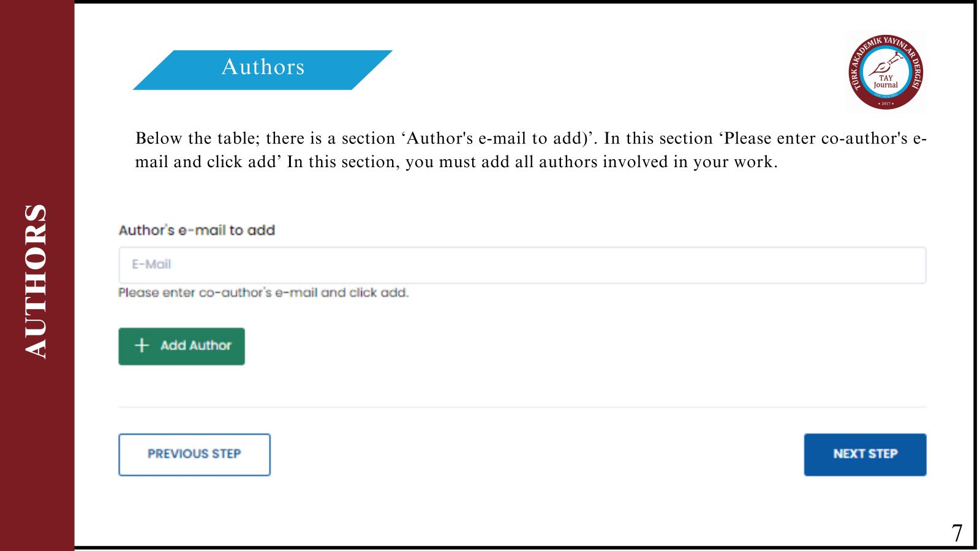Click the 'mail and click add' instruction line
The height and width of the screenshot is (551, 980).
click(x=456, y=162)
